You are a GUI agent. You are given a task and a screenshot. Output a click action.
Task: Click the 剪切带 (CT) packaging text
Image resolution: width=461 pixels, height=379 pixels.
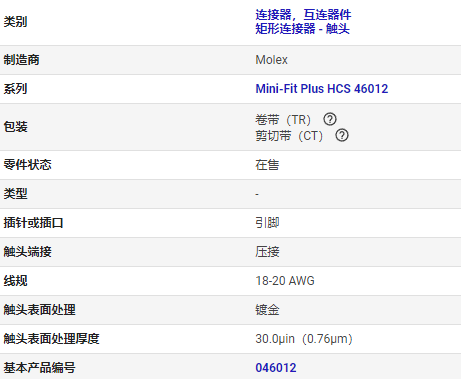coord(289,136)
